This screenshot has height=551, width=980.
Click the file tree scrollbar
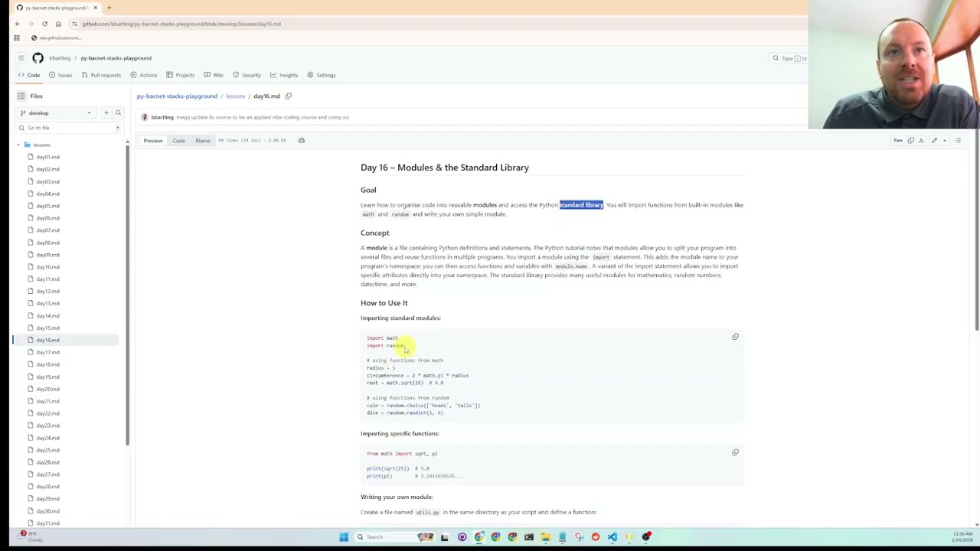click(128, 295)
